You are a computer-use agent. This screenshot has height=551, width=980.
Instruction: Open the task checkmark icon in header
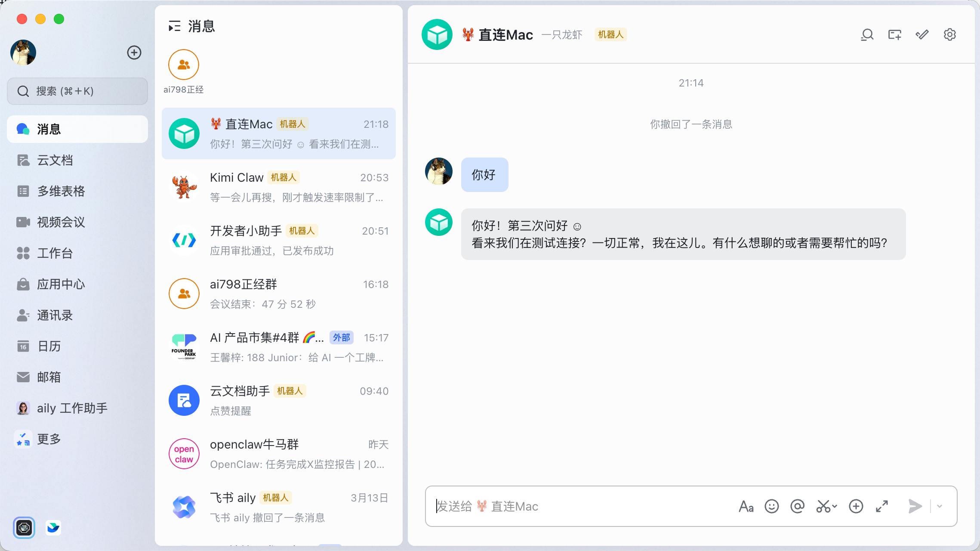pos(922,34)
